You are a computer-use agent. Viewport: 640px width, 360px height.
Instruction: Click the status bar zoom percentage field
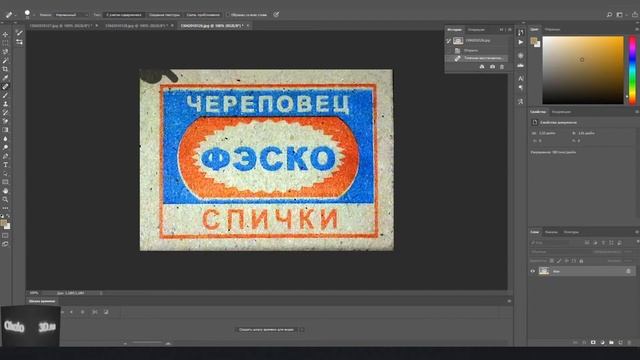point(34,293)
